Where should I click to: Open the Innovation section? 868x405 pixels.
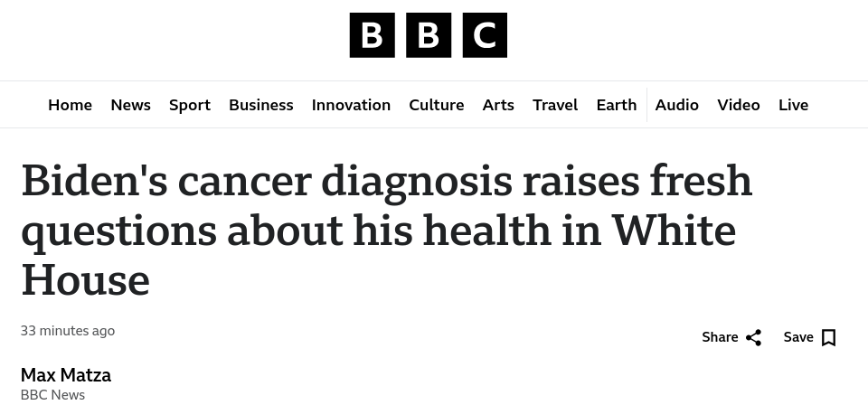[x=351, y=105]
